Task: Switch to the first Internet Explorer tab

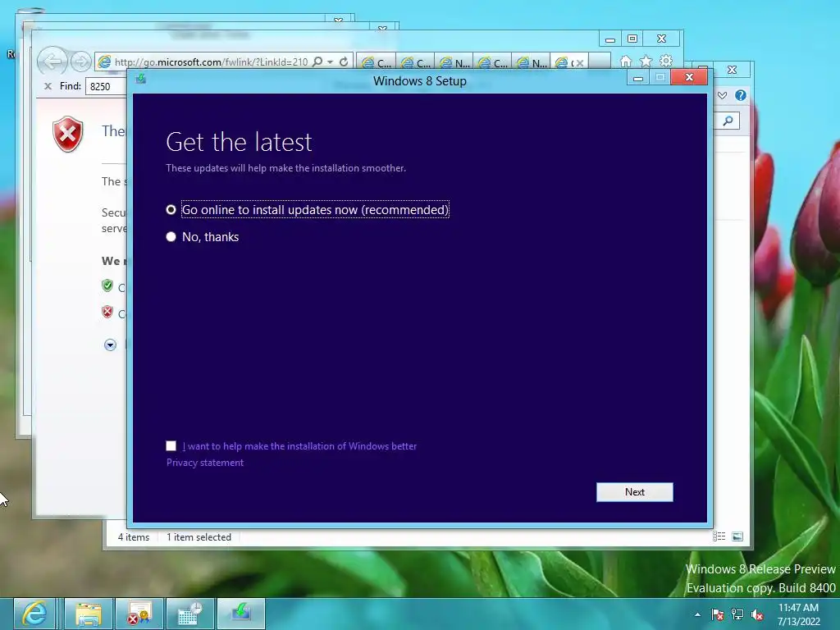Action: [376, 62]
